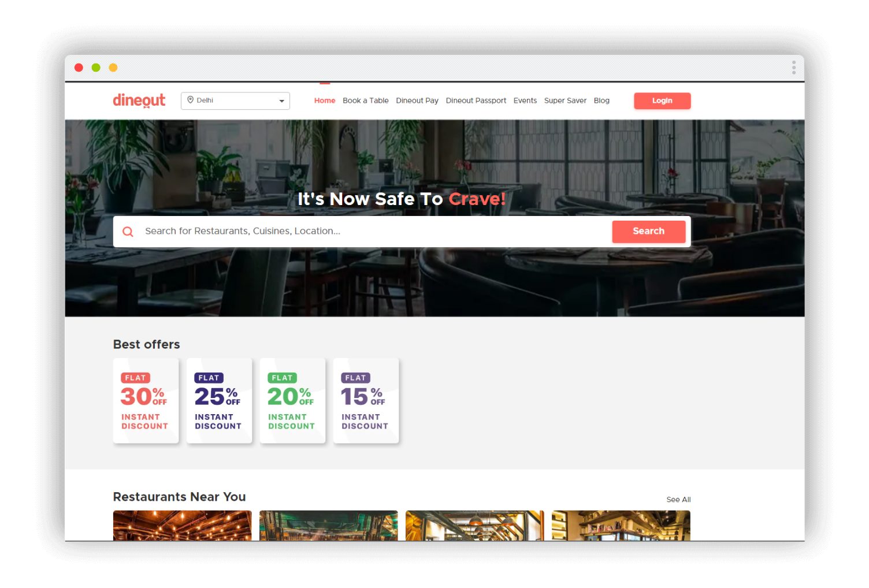869x588 pixels.
Task: Click the location pin icon in city selector
Action: click(x=190, y=100)
